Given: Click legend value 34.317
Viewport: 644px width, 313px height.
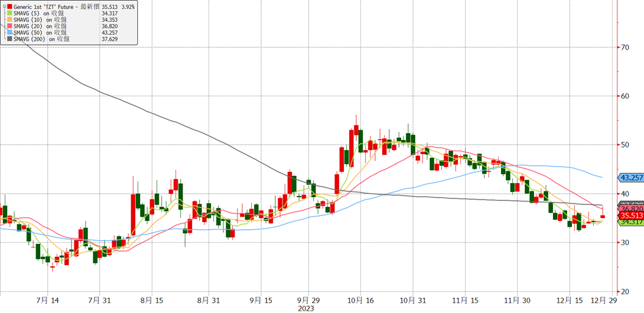Looking at the screenshot, I should click(109, 14).
